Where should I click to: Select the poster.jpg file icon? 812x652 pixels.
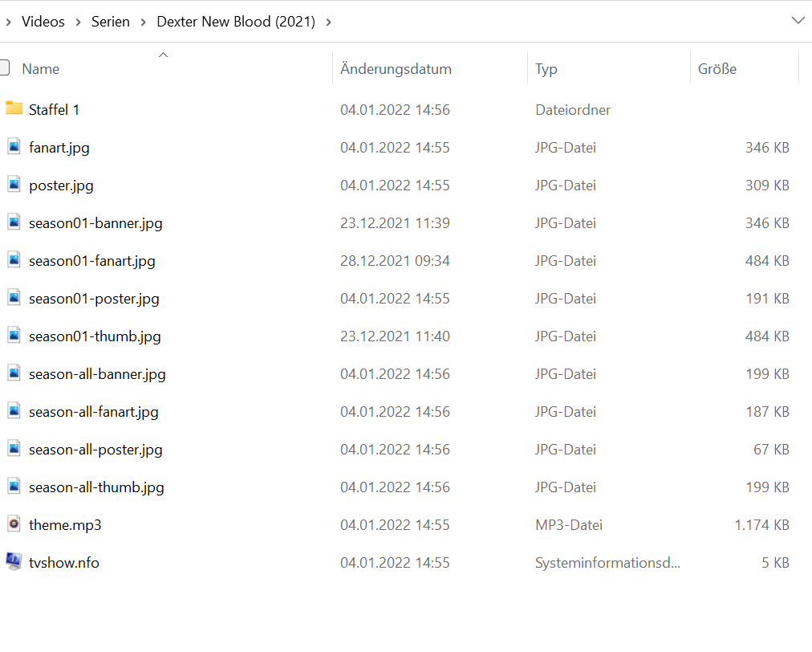(x=14, y=185)
